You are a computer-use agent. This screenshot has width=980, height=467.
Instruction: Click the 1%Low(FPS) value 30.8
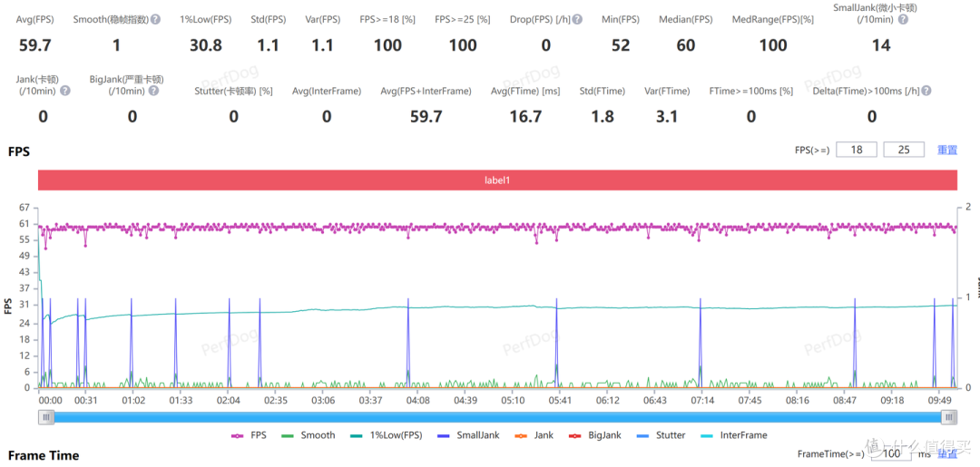pyautogui.click(x=205, y=45)
